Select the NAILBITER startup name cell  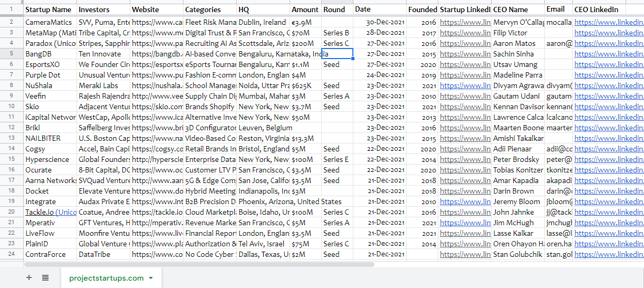click(x=50, y=138)
